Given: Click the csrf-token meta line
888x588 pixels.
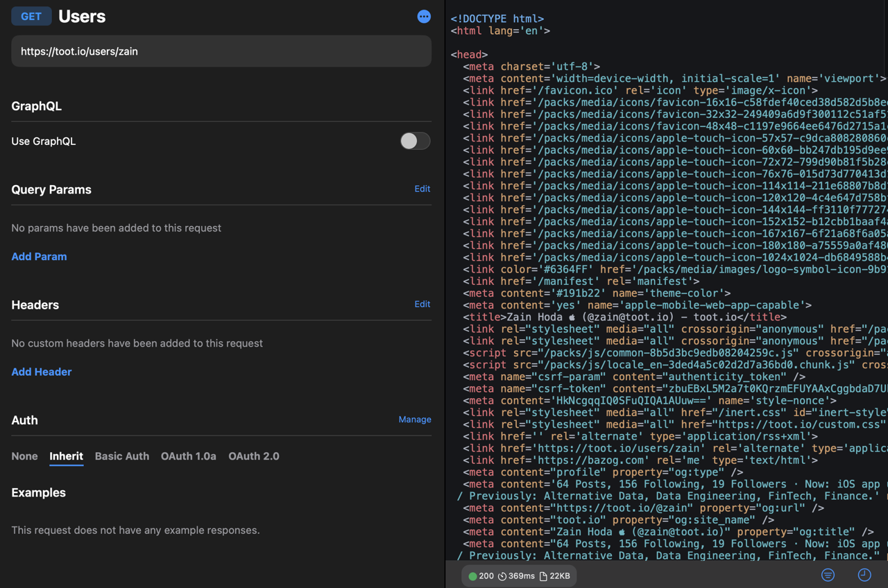Looking at the screenshot, I should (676, 388).
